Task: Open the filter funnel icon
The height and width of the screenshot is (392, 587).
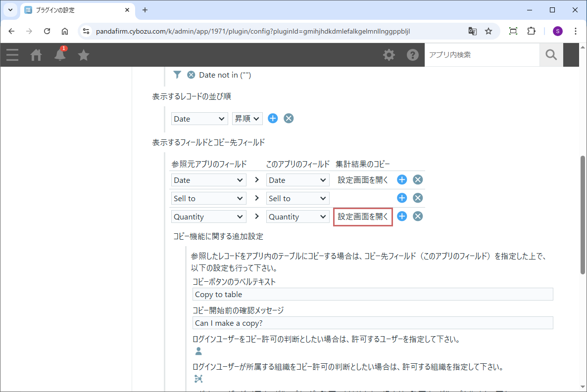Action: click(x=177, y=75)
